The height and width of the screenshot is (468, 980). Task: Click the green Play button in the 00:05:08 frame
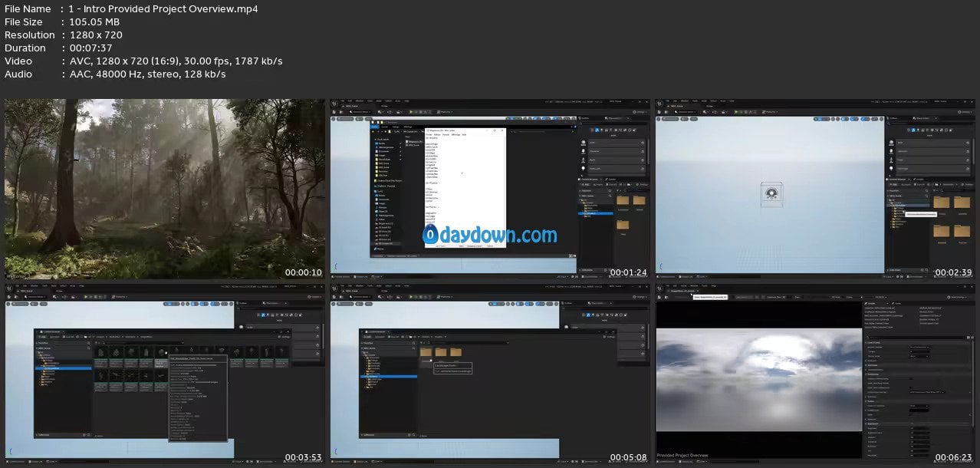(x=413, y=296)
